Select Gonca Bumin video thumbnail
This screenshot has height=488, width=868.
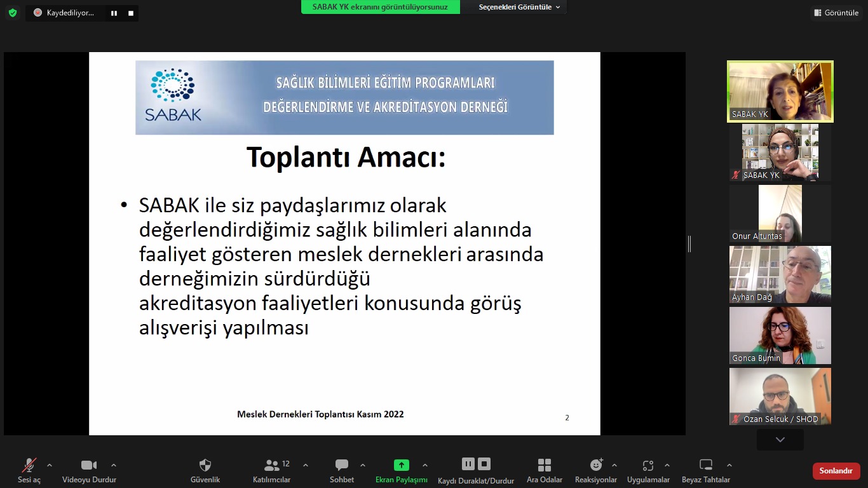[780, 335]
